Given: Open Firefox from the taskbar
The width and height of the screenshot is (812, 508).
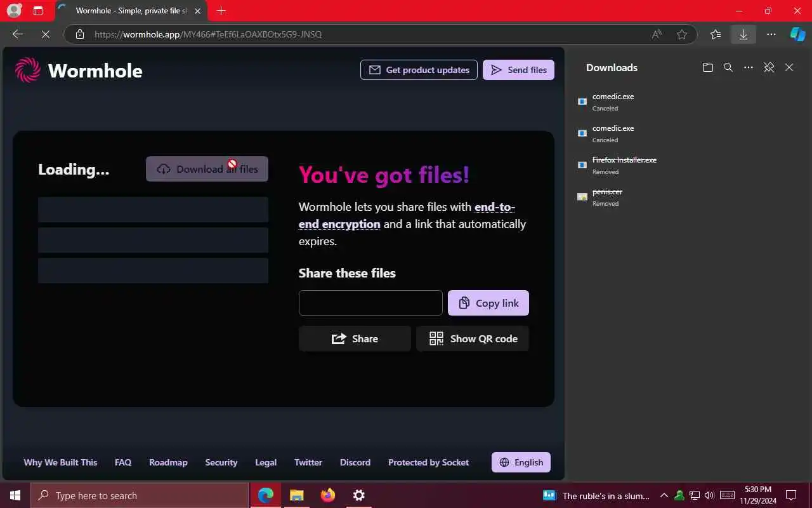Looking at the screenshot, I should 328,495.
